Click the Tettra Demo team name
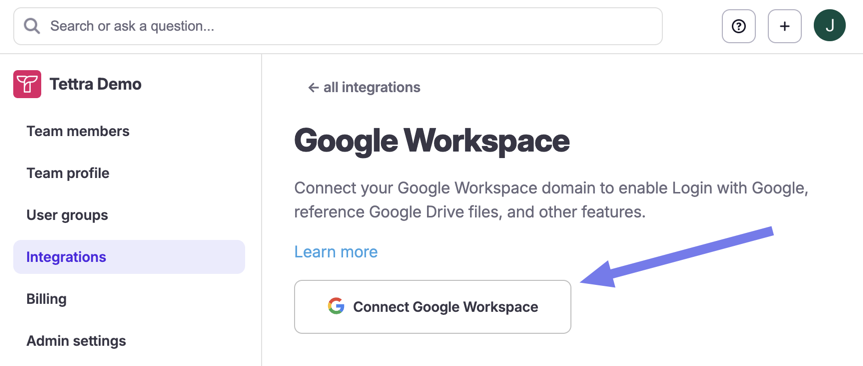The image size is (863, 366). 95,84
